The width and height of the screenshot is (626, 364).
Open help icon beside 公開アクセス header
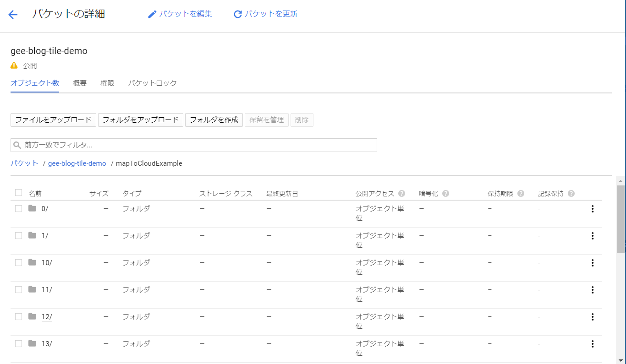point(402,193)
